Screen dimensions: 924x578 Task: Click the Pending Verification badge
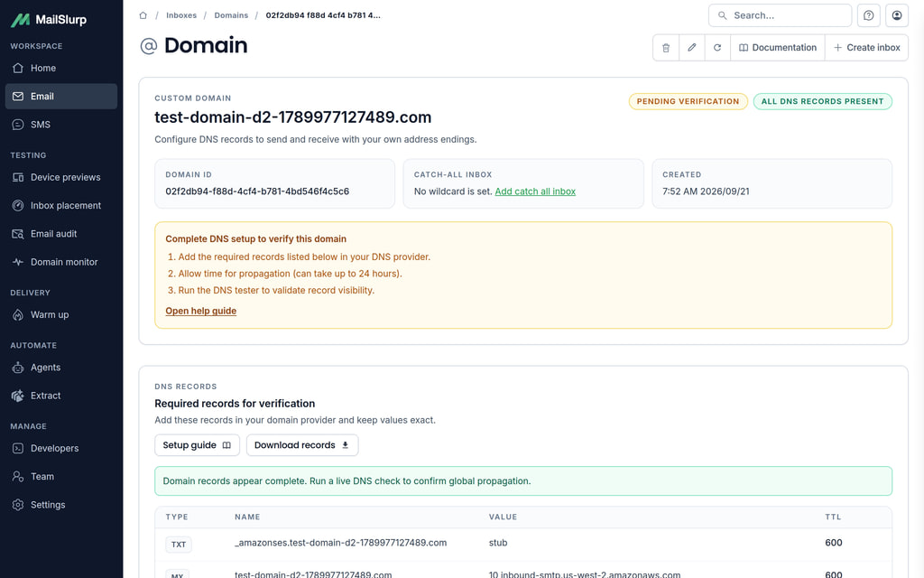[x=688, y=101]
